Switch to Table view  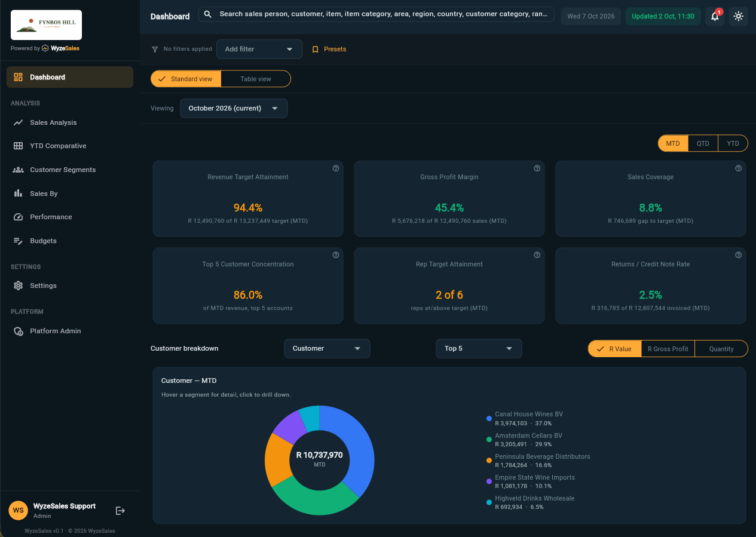pos(256,79)
